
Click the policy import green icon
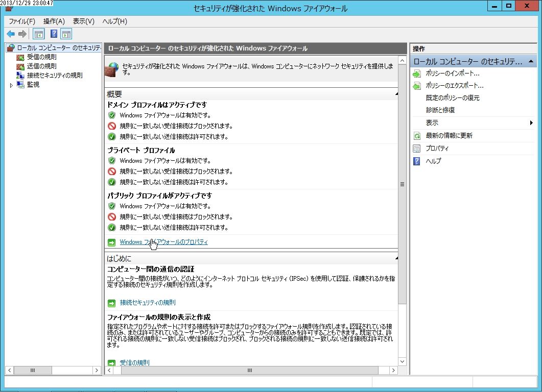coord(417,73)
